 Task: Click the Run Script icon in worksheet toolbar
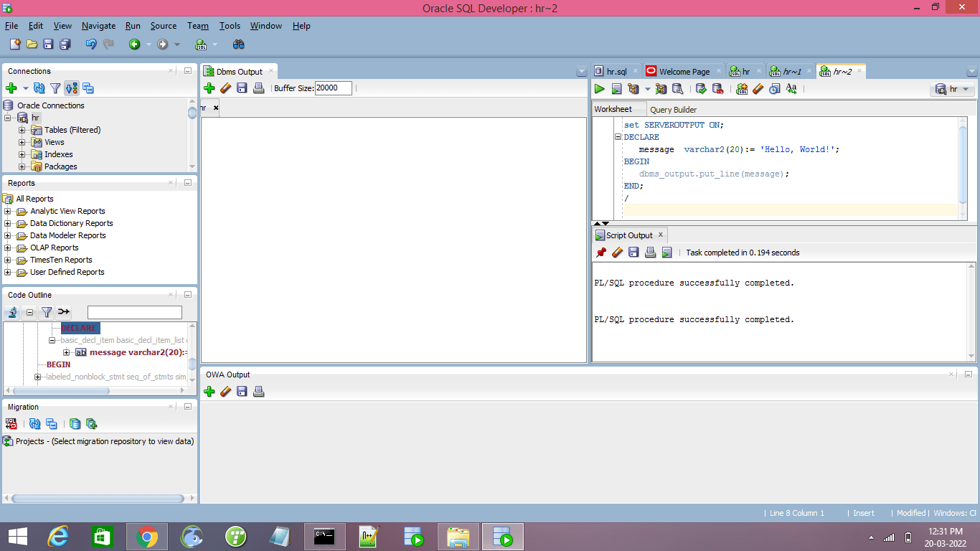[616, 89]
